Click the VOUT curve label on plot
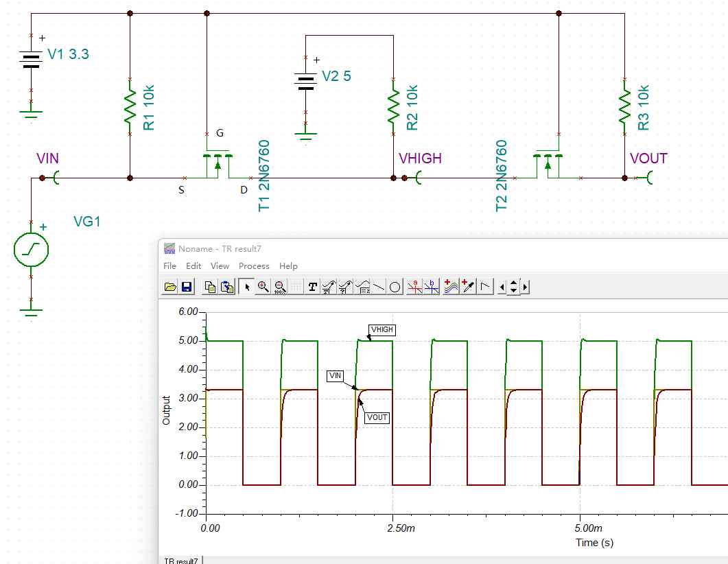This screenshot has width=728, height=564. (x=377, y=417)
